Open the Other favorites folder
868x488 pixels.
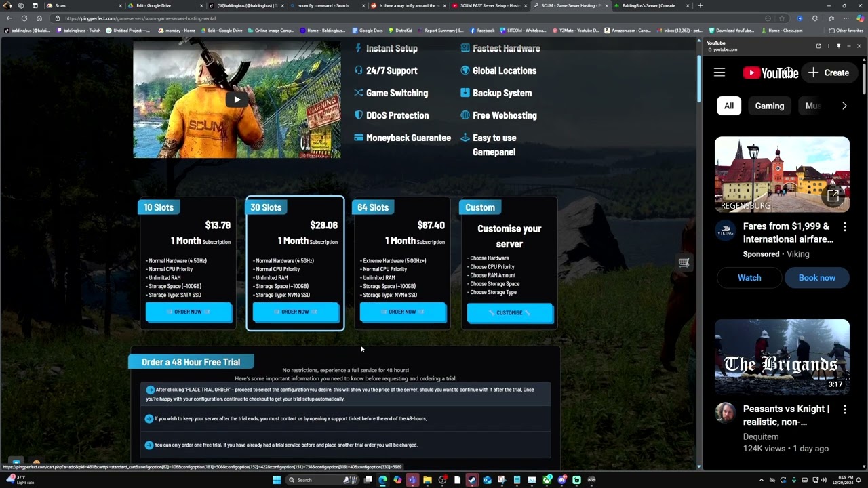click(846, 30)
